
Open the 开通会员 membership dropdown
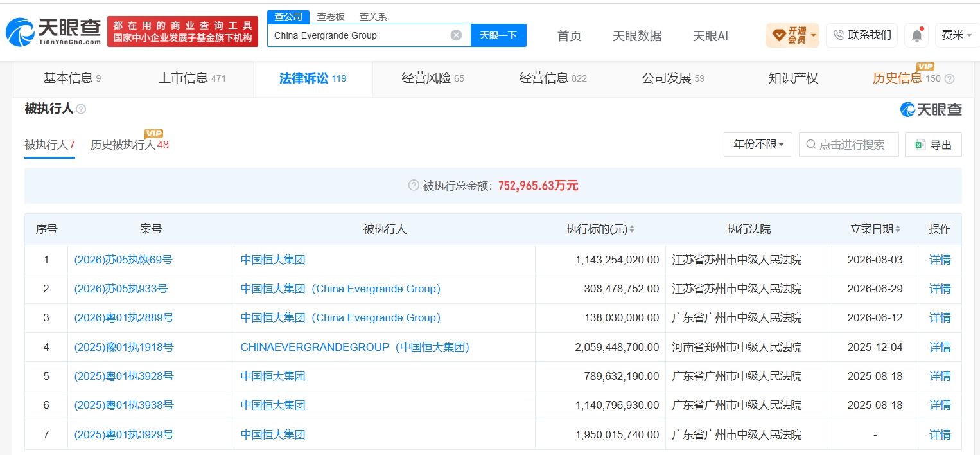792,35
